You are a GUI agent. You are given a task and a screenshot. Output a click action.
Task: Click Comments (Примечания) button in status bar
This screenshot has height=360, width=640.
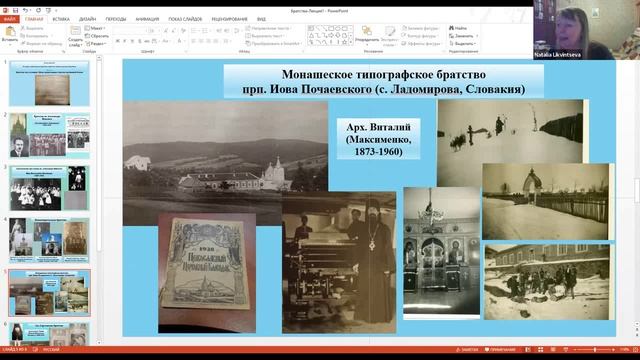[x=500, y=350]
